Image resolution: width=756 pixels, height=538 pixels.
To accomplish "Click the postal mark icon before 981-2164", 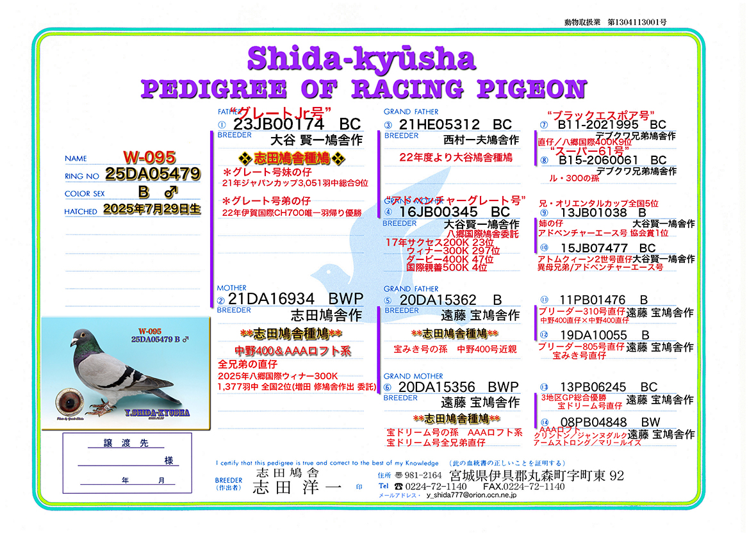I will 399,475.
